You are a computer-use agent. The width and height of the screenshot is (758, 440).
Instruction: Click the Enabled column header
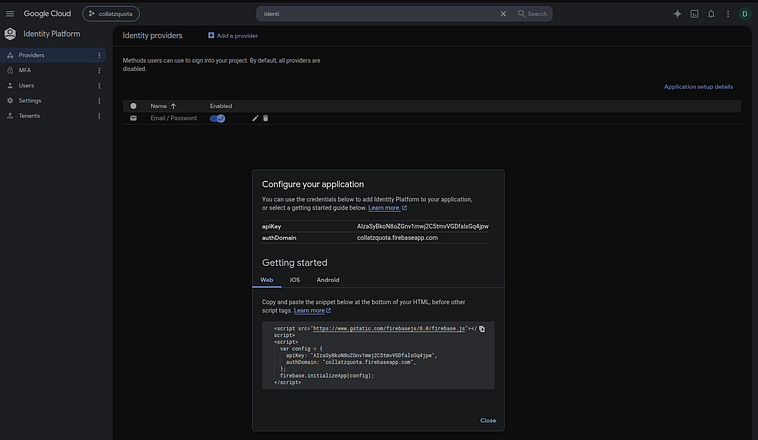221,106
